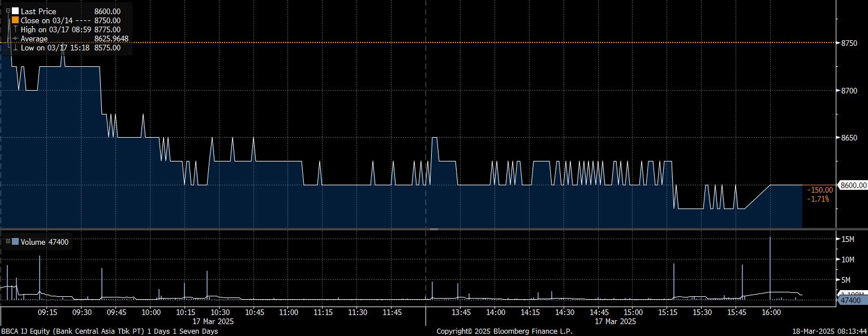Collapse the Last Price legend box
Image resolution: width=868 pixels, height=336 pixels.
pos(8,11)
